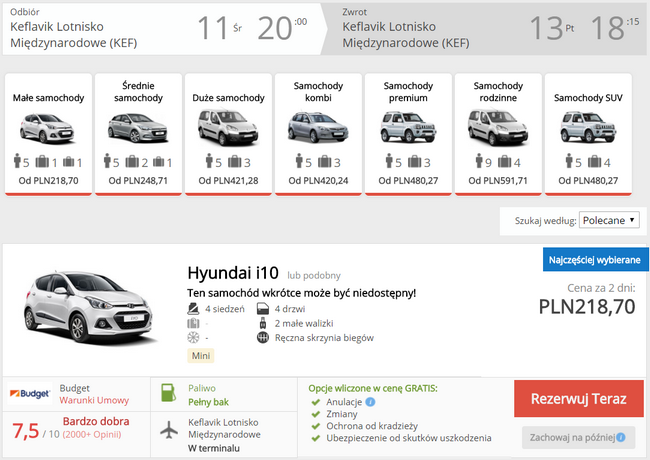The height and width of the screenshot is (460, 650).
Task: Click the air conditioning snowflake icon
Action: (193, 338)
